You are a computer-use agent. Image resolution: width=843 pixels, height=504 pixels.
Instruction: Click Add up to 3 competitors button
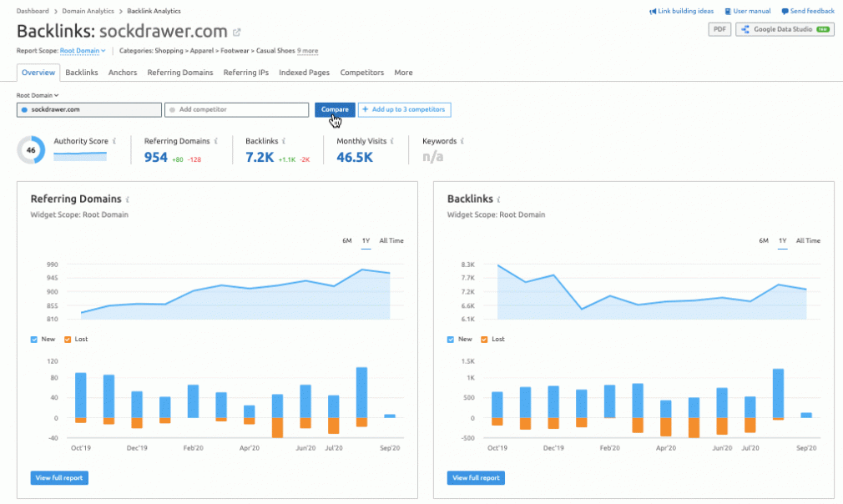[x=404, y=109]
